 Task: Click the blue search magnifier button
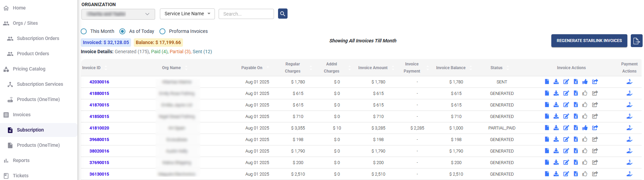pyautogui.click(x=282, y=14)
